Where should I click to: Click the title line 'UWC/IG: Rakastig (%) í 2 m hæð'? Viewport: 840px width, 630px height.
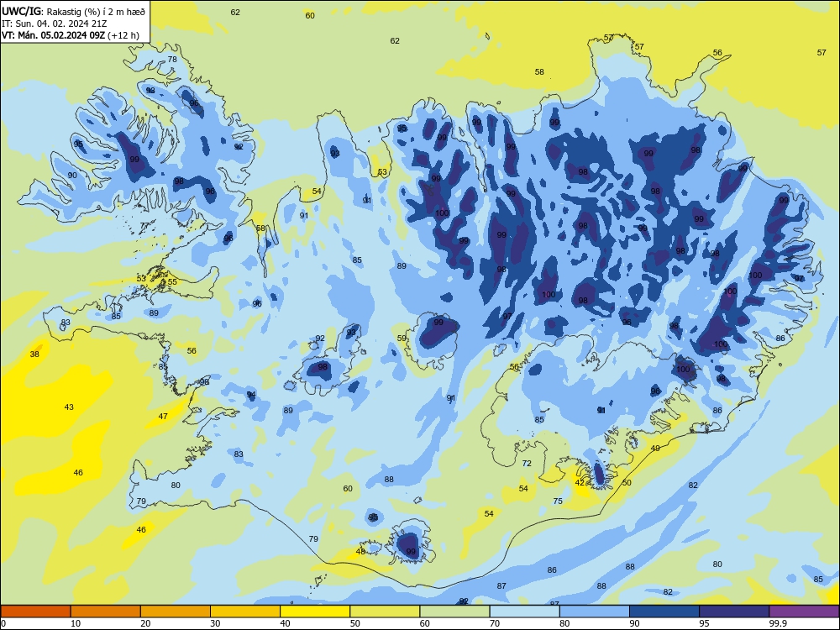(x=73, y=11)
